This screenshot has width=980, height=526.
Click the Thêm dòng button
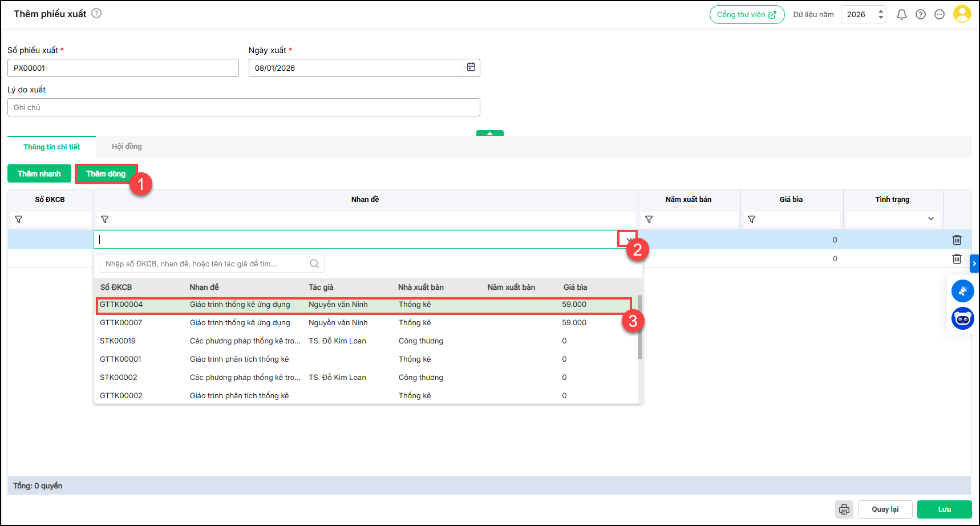[106, 174]
